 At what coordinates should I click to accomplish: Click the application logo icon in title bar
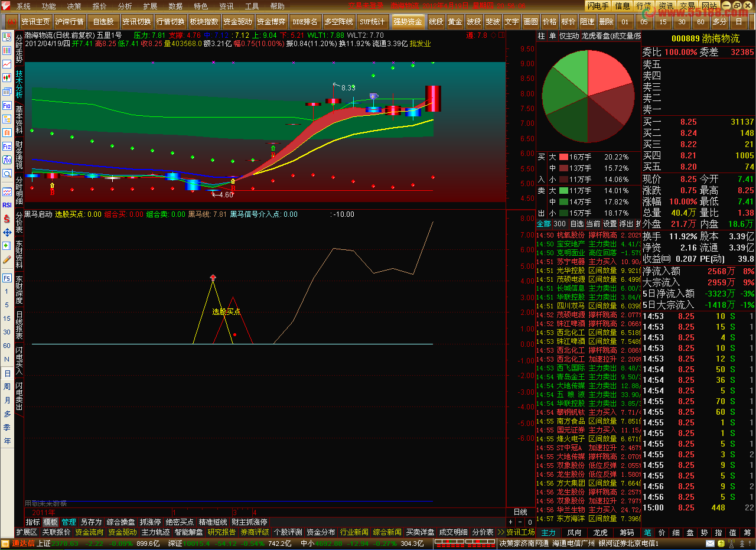(7, 6)
